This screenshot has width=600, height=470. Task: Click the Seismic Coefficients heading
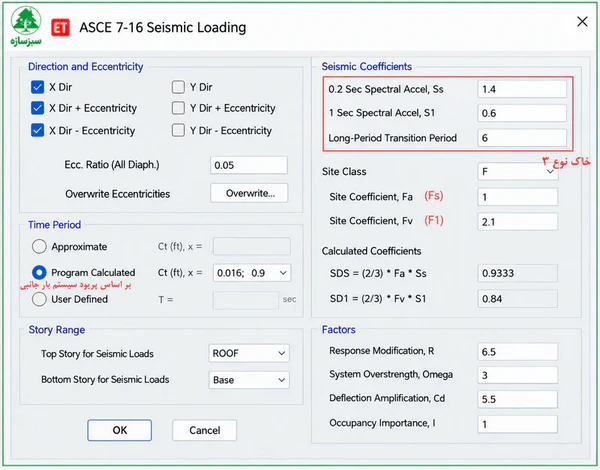pyautogui.click(x=367, y=67)
